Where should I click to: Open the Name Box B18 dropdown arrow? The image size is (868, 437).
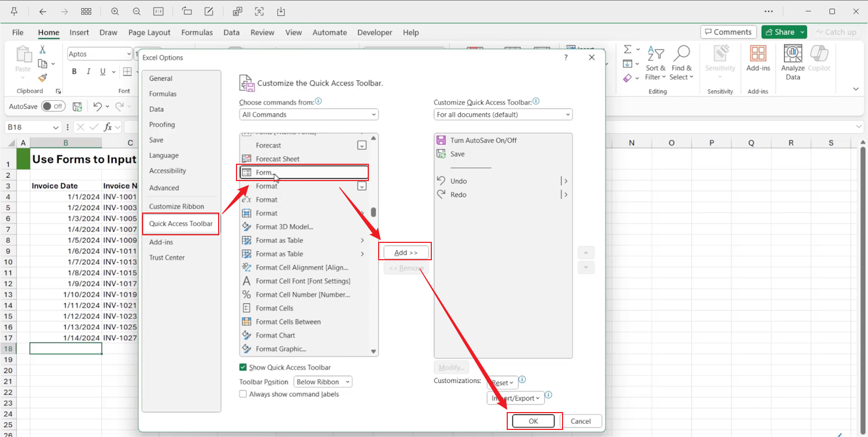point(55,127)
